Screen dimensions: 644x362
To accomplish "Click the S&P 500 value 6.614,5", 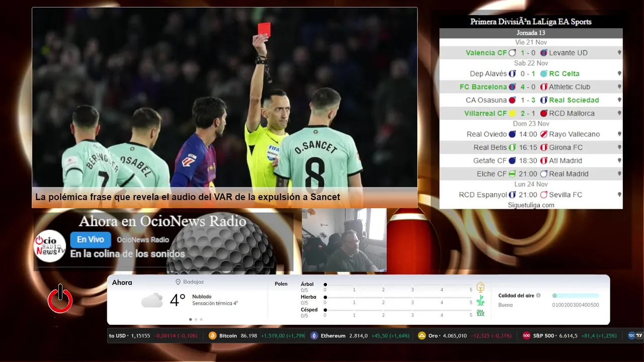I will 569,335.
